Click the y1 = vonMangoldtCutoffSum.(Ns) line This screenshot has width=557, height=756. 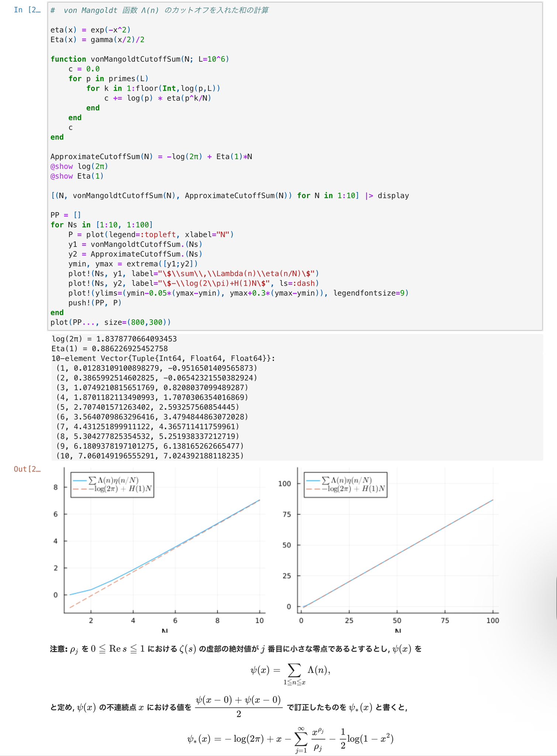tap(135, 244)
